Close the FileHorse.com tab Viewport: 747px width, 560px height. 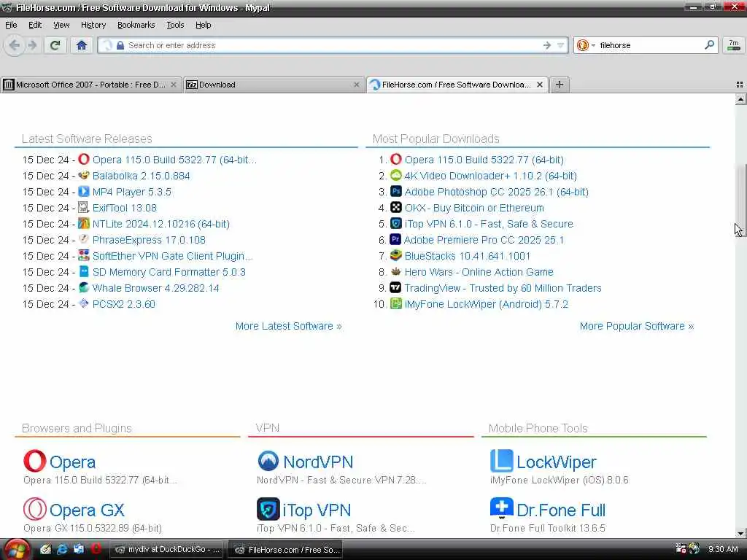[x=540, y=85]
